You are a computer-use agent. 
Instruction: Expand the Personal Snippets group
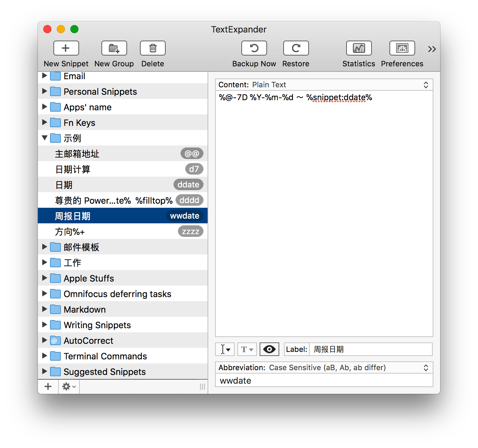pos(45,91)
